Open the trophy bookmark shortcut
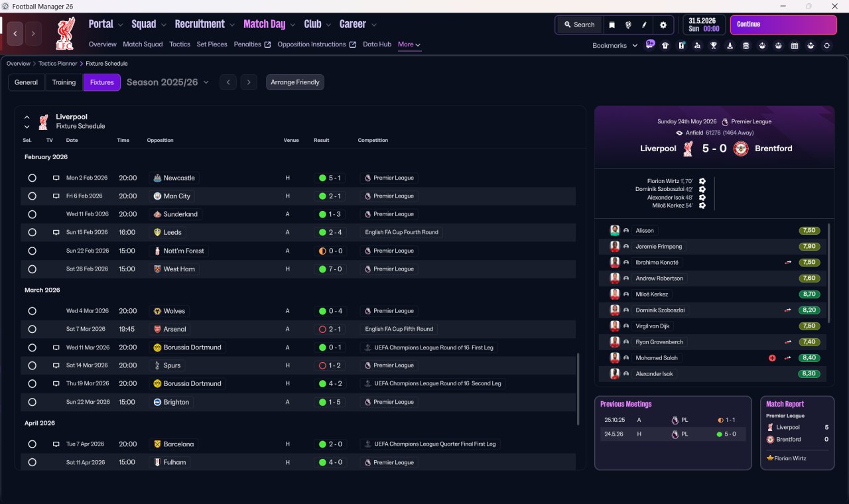The width and height of the screenshot is (849, 504). (714, 46)
